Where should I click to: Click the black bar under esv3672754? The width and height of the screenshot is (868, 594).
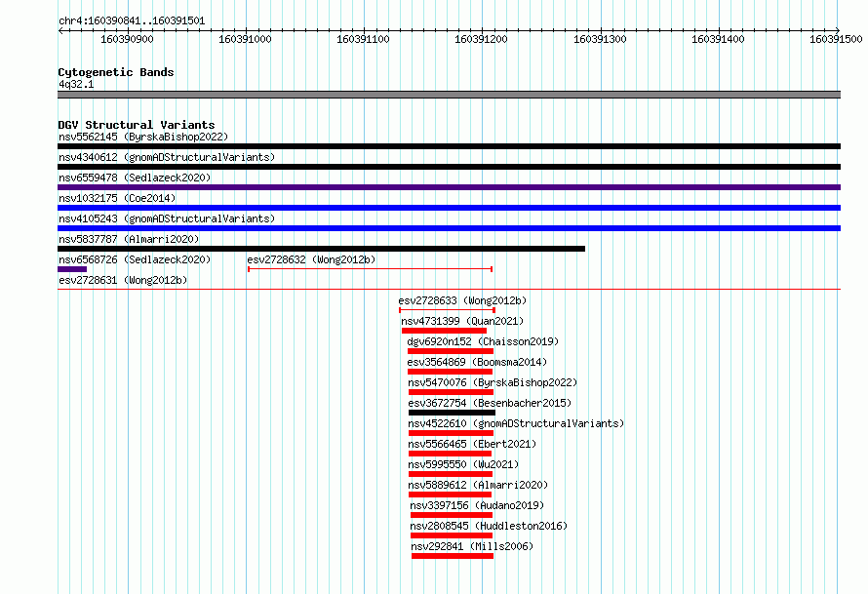tap(452, 413)
